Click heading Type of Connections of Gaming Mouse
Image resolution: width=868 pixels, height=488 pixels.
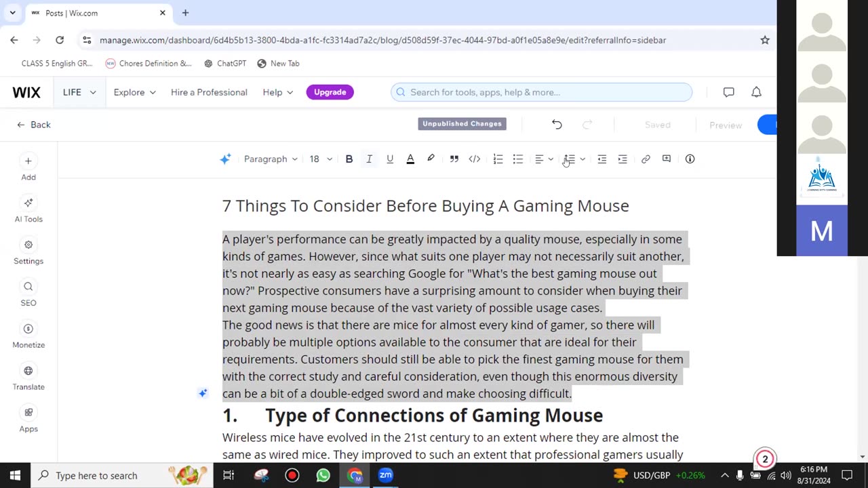(434, 415)
